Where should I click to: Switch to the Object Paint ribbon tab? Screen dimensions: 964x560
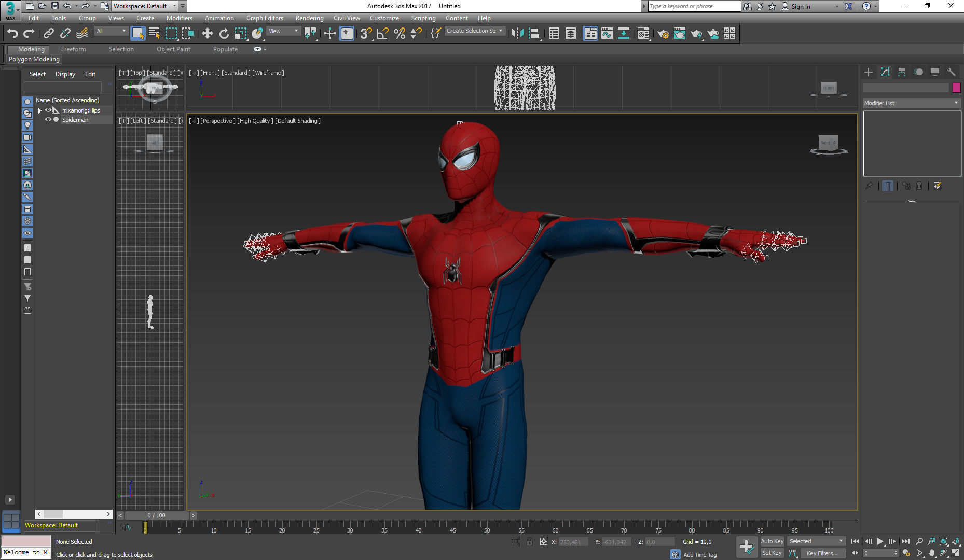click(x=173, y=49)
